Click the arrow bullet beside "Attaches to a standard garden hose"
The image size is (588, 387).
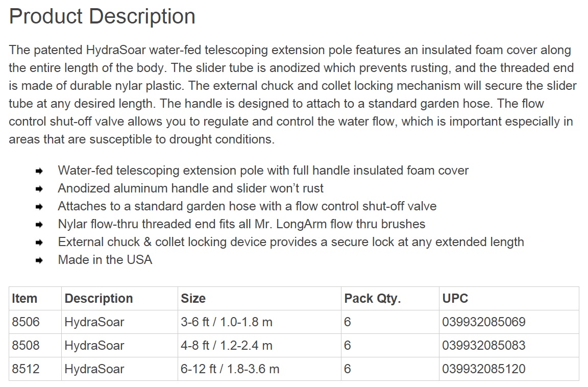tap(40, 207)
